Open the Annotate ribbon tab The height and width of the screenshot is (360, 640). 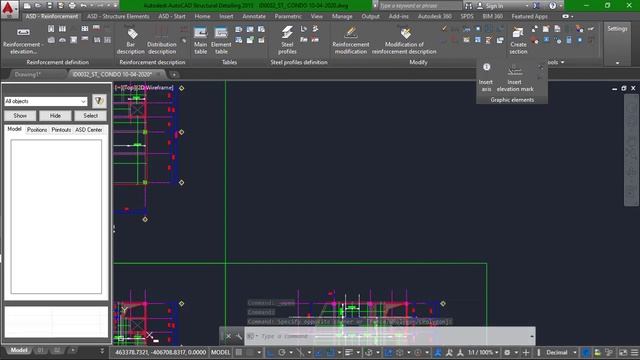[254, 16]
